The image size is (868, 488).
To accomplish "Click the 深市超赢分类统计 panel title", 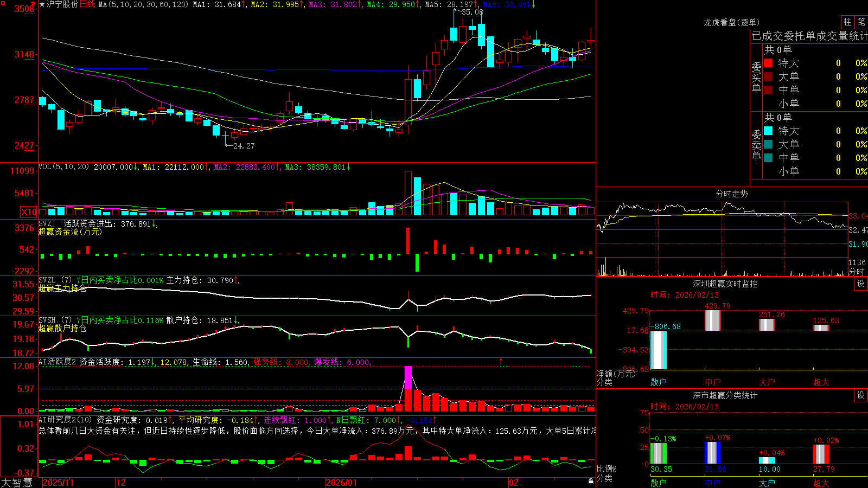I will pyautogui.click(x=725, y=395).
